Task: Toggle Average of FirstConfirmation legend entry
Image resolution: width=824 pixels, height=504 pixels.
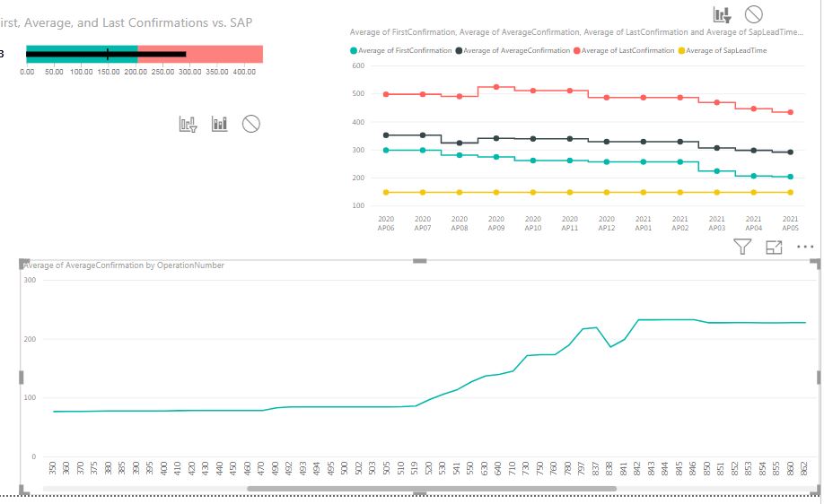Action: 401,50
